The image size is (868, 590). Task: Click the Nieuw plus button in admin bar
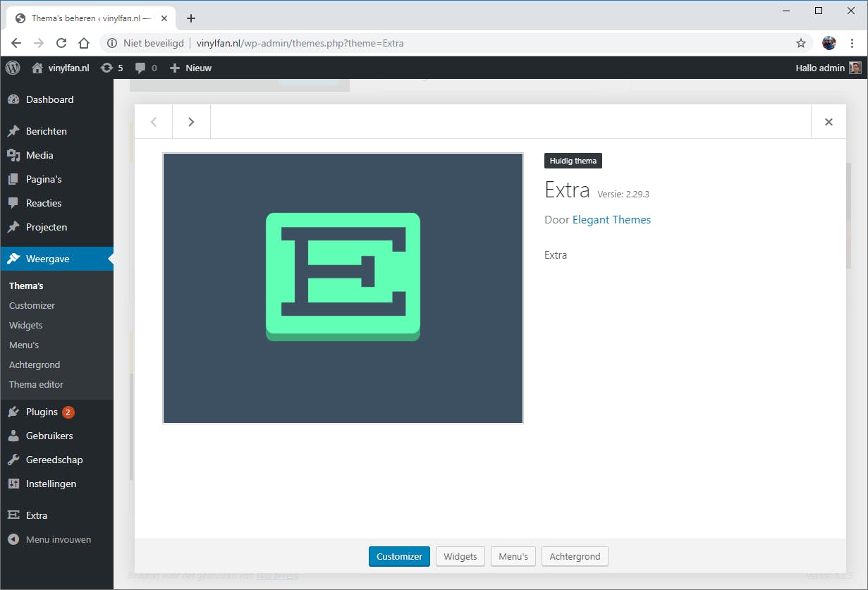(x=190, y=68)
